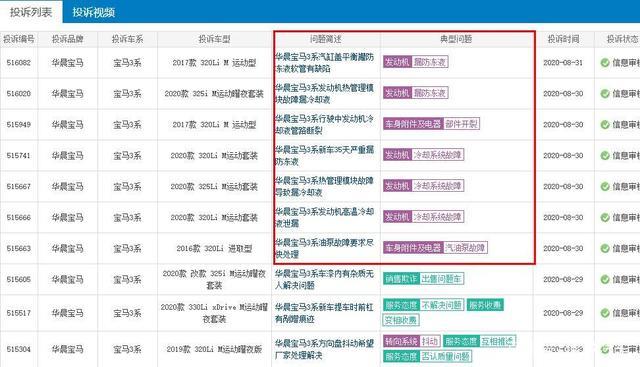The image size is (640, 367).
Task: Click status icon in row 515666
Action: coord(605,218)
